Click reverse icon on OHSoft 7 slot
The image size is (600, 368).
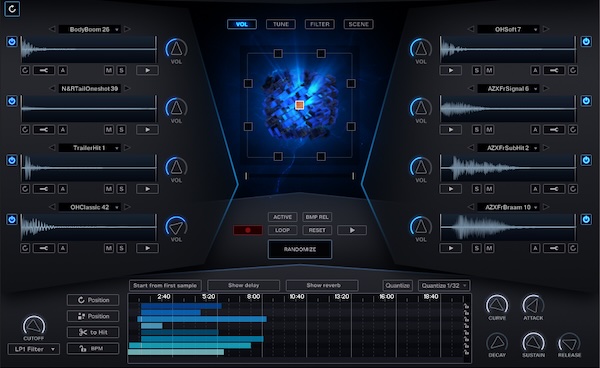coord(573,70)
